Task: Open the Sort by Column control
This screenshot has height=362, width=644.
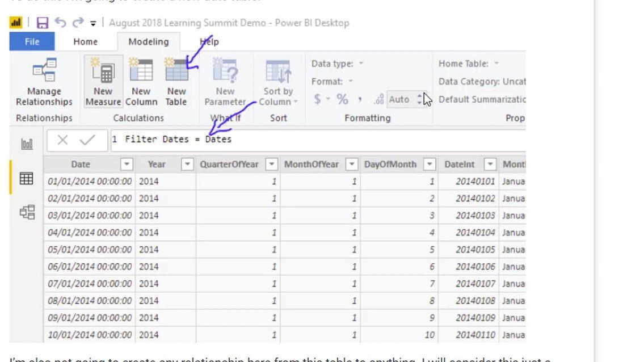Action: pos(278,83)
